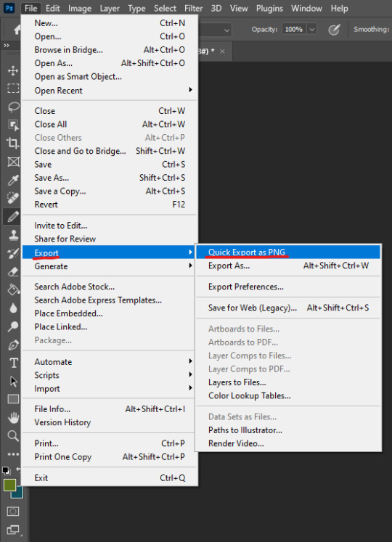Choose Save As... from File menu

(110, 178)
